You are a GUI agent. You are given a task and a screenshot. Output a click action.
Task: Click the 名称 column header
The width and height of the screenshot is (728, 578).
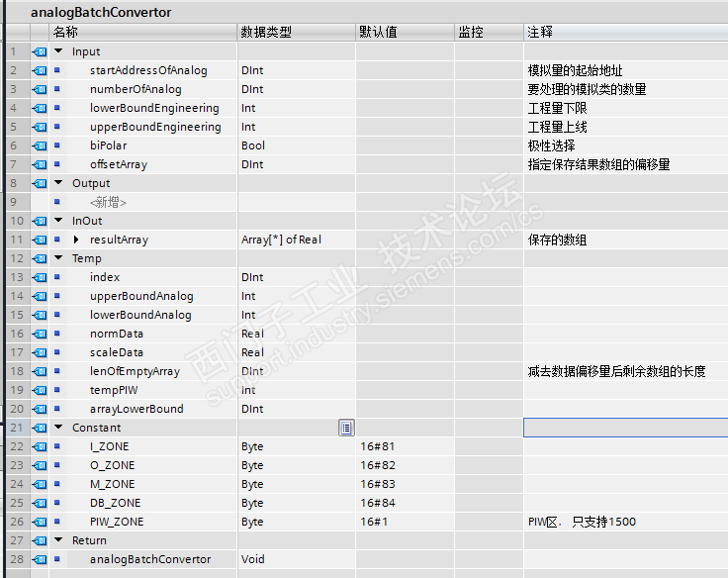pos(143,32)
